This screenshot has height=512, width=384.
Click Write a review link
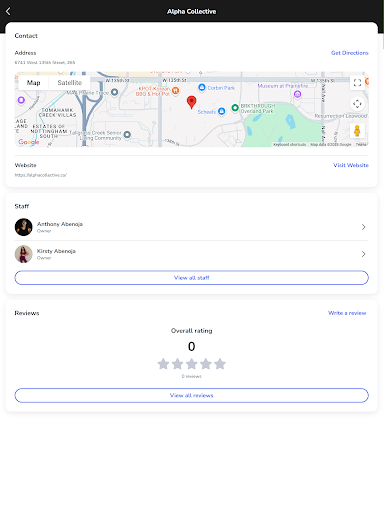347,313
